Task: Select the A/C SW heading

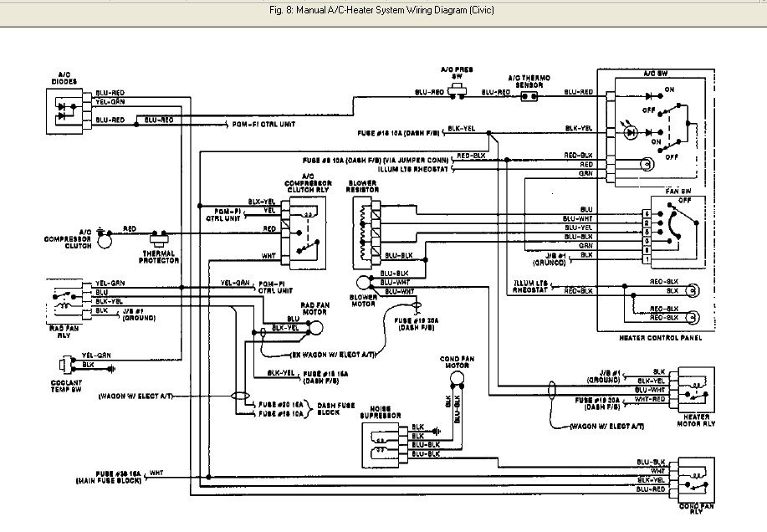Action: [x=656, y=74]
